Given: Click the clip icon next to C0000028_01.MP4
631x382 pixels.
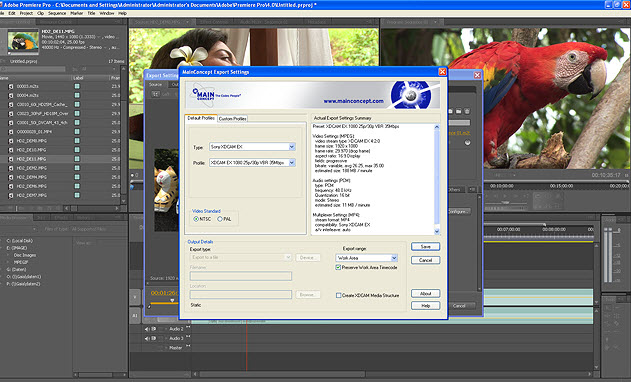Looking at the screenshot, I should click(x=11, y=132).
